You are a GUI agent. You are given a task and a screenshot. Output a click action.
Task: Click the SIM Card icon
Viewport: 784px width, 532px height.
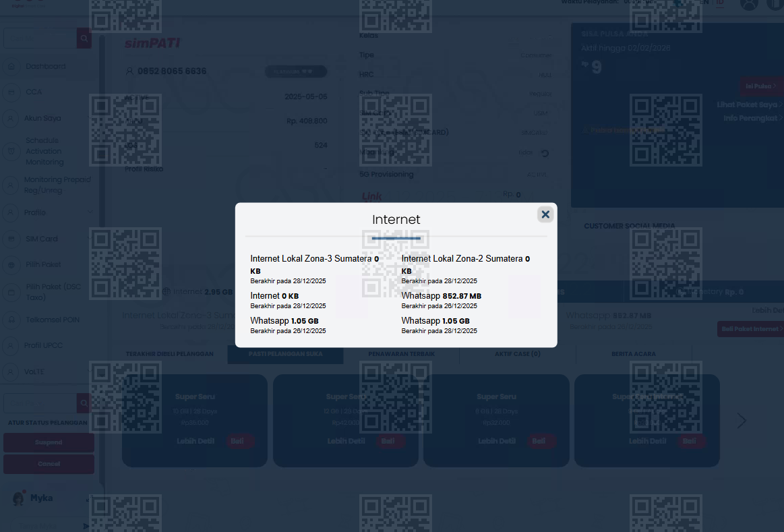tap(11, 239)
